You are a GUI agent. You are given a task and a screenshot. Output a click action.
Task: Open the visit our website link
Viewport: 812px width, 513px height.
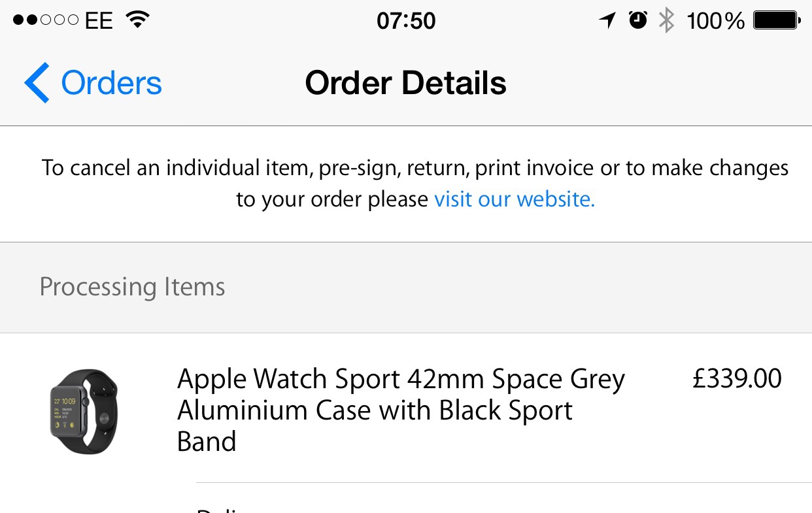click(515, 199)
